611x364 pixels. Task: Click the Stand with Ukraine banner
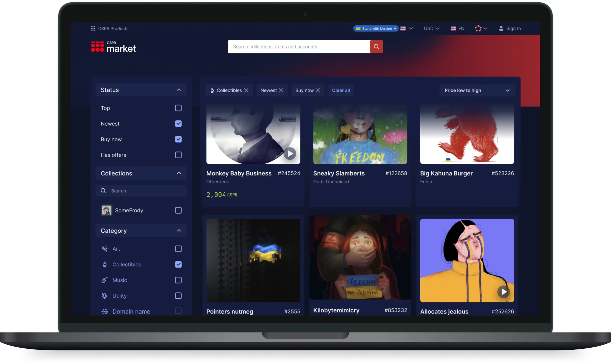pos(376,28)
